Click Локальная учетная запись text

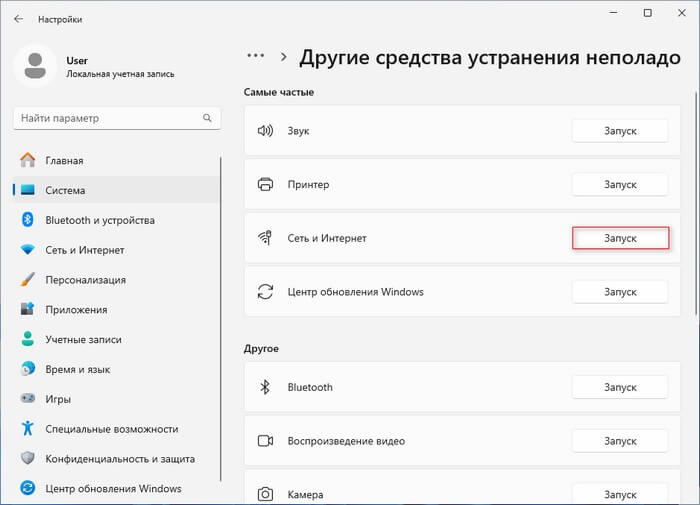pos(120,74)
